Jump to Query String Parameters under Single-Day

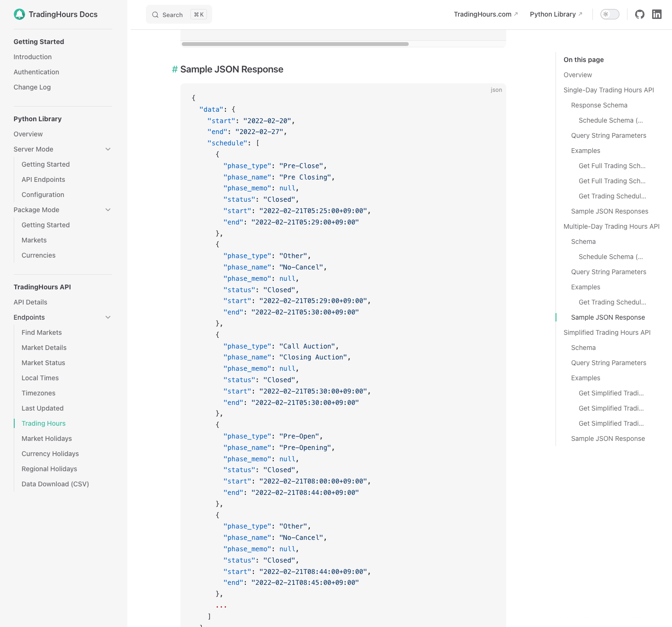[609, 135]
